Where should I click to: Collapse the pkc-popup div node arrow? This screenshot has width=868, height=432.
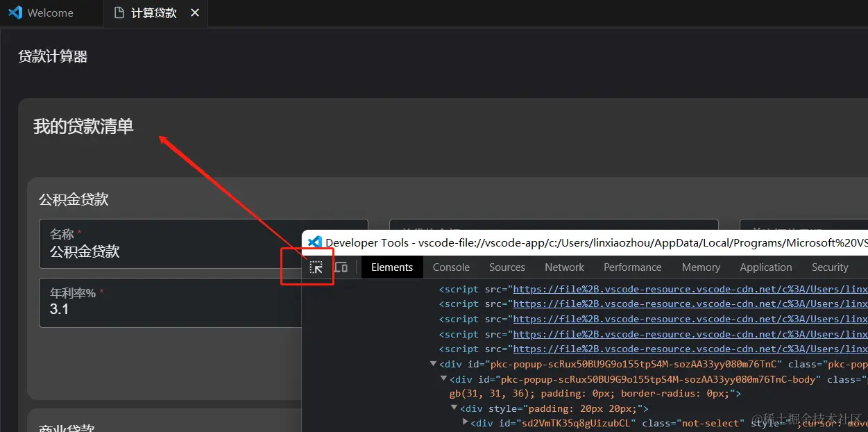tap(434, 364)
